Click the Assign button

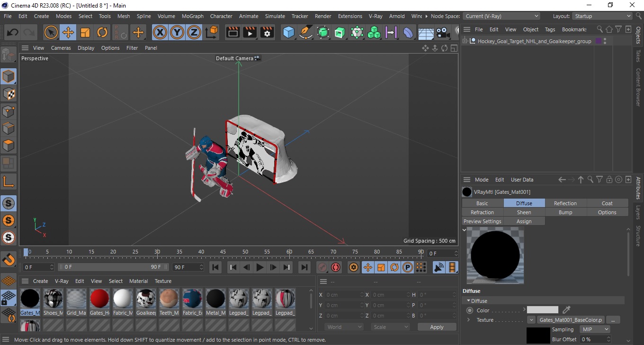pyautogui.click(x=524, y=221)
